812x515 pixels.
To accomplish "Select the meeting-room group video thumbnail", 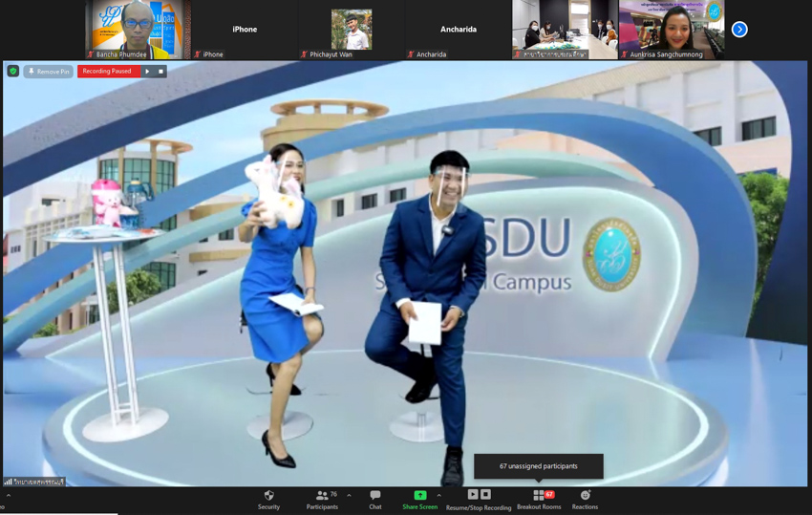I will [x=565, y=29].
